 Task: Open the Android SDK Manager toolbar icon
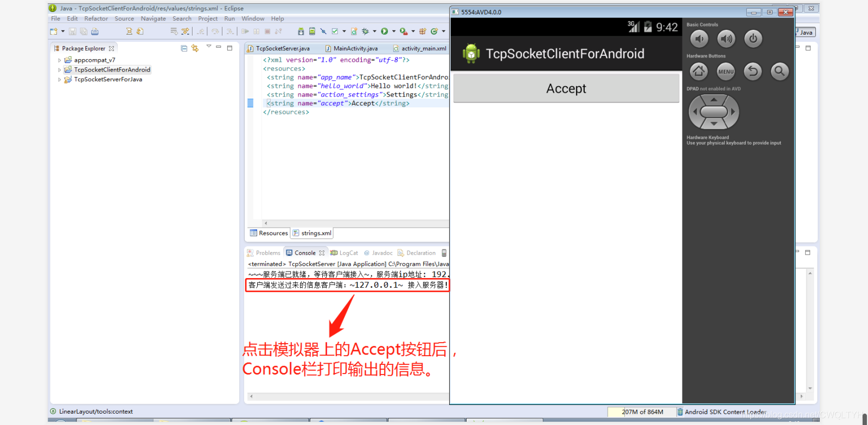click(301, 31)
